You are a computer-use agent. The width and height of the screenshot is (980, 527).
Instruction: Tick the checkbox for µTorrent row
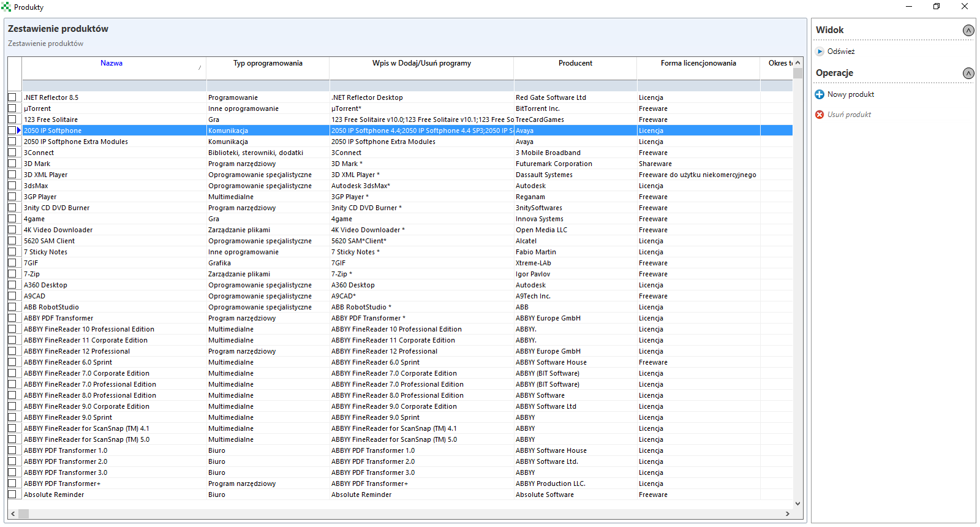point(12,108)
